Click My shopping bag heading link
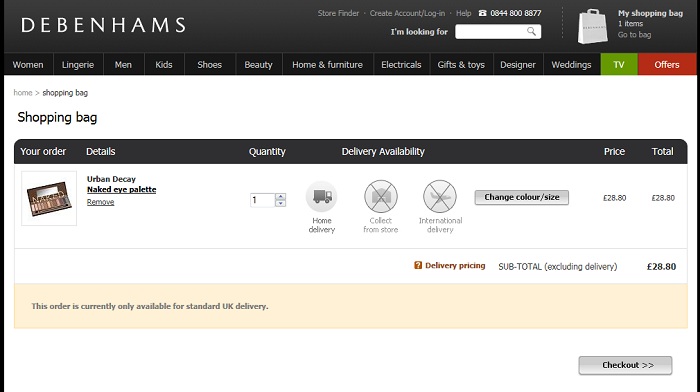The height and width of the screenshot is (392, 700). tap(650, 13)
